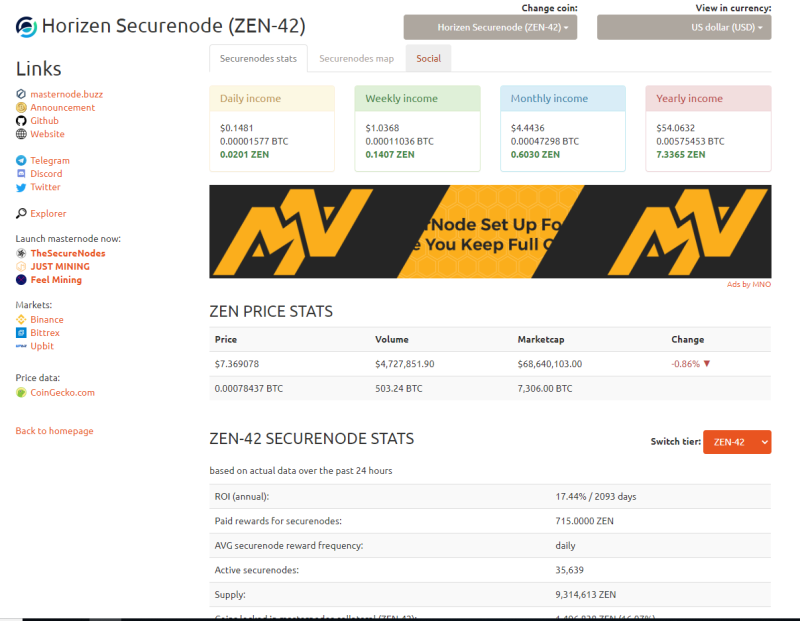Visit TheSecureNodes launch link
Image resolution: width=800 pixels, height=621 pixels.
(68, 254)
